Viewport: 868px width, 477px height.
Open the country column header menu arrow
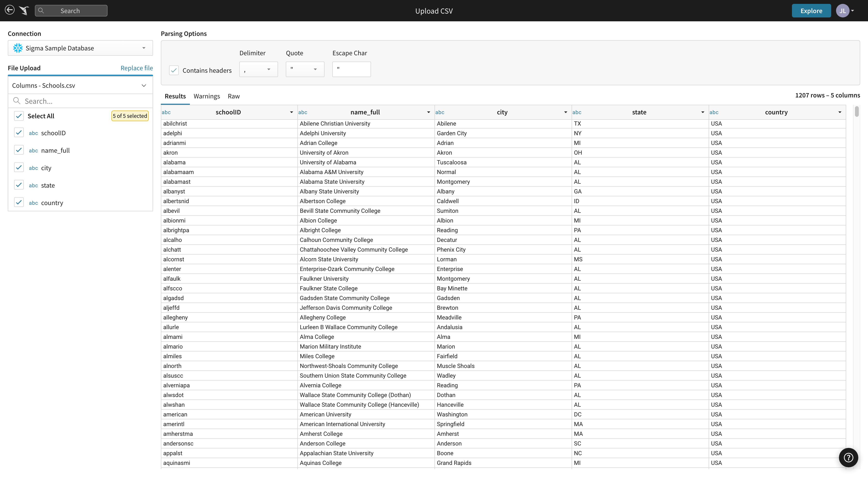click(840, 112)
